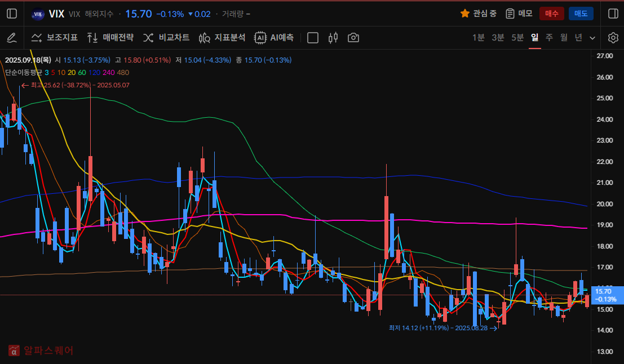Open 지표분석 indicator analysis

[x=222, y=38]
